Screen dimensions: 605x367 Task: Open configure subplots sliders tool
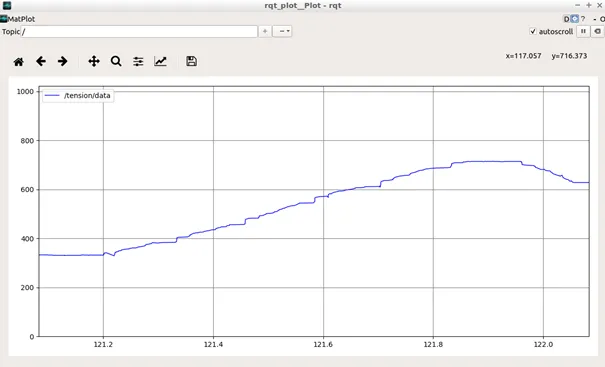138,61
